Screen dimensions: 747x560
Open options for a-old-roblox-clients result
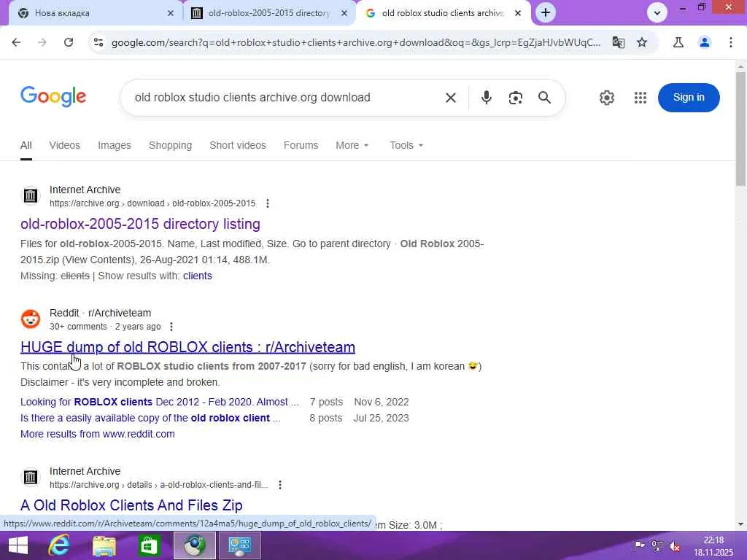tap(280, 485)
